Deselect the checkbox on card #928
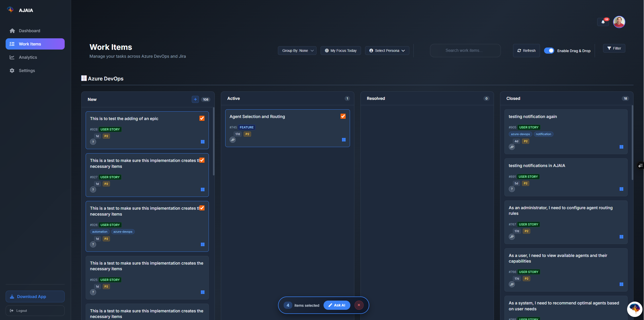The height and width of the screenshot is (320, 644). [x=202, y=118]
